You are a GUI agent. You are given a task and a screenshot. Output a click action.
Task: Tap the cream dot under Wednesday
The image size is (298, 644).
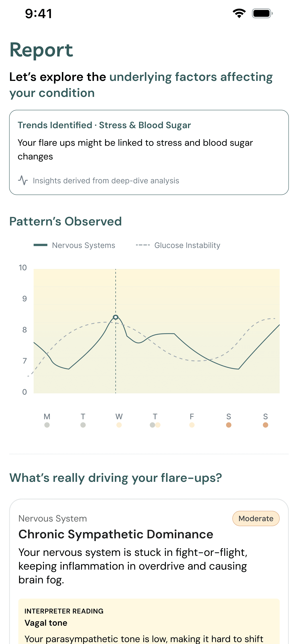coord(119,425)
